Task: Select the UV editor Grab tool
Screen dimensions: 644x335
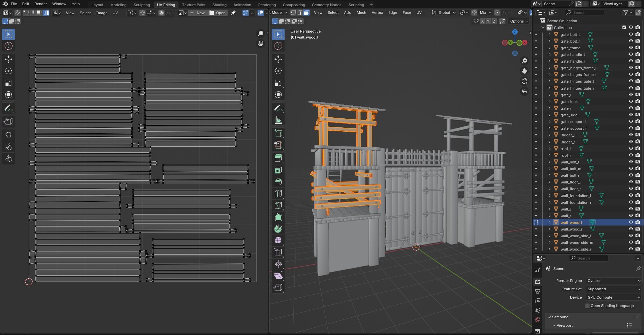Action: click(8, 135)
